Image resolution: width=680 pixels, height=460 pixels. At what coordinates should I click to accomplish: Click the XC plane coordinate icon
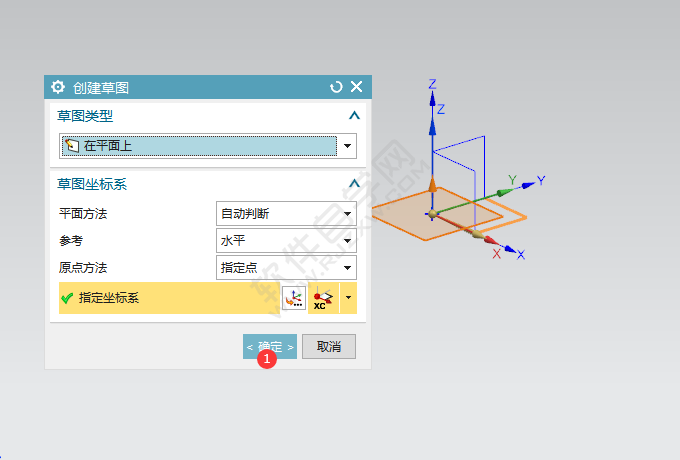pos(323,298)
